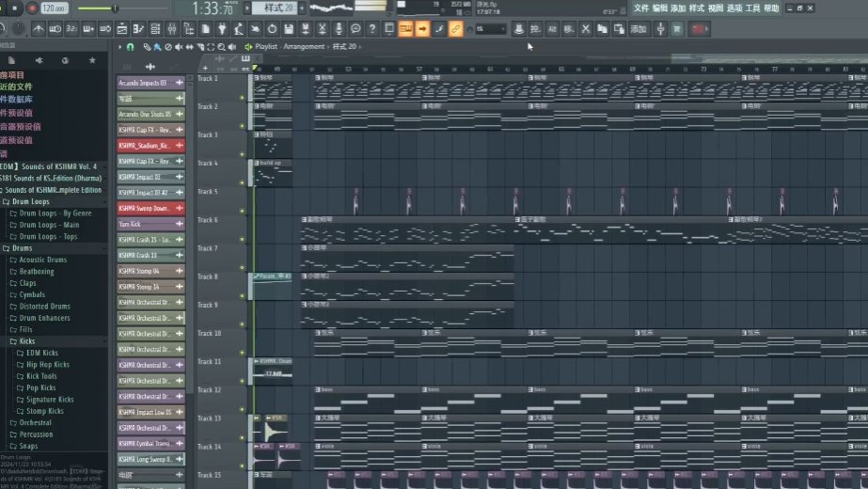Toggle the playlist magnet snap icon
The height and width of the screenshot is (489, 868).
coord(130,47)
